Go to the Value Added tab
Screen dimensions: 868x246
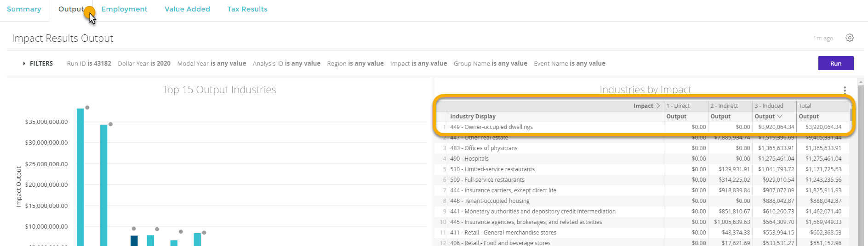[x=187, y=9]
